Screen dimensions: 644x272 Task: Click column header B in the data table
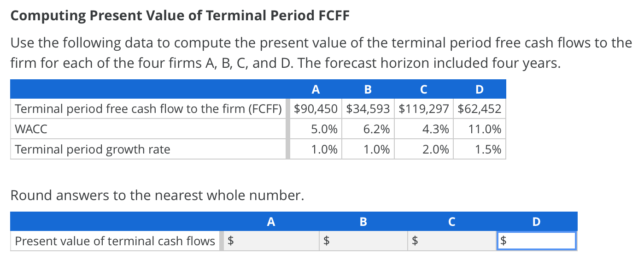tap(367, 89)
